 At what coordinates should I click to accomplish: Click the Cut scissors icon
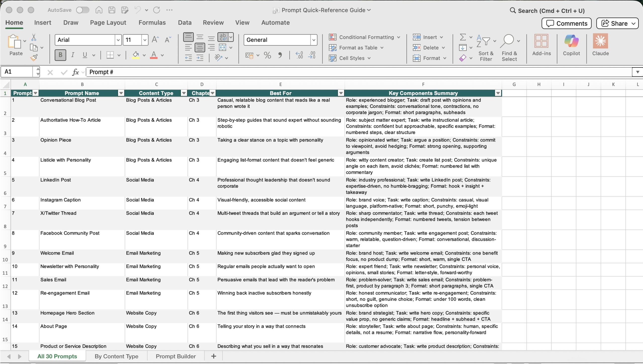(34, 37)
